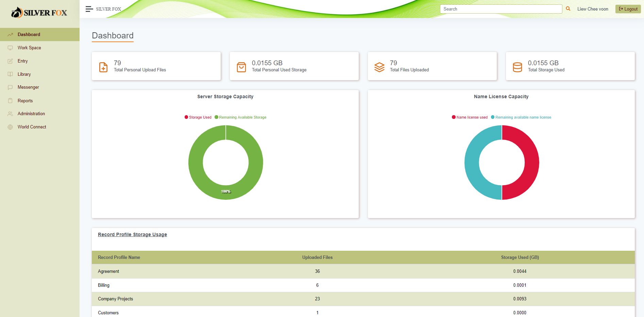
Task: Open the Reports menu item
Action: pos(40,101)
